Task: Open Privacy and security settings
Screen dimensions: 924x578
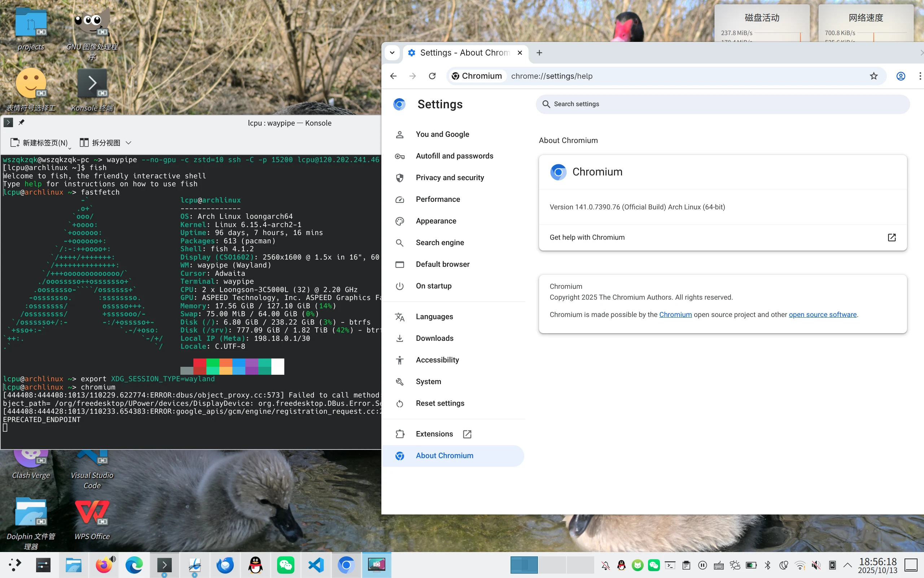Action: 450,178
